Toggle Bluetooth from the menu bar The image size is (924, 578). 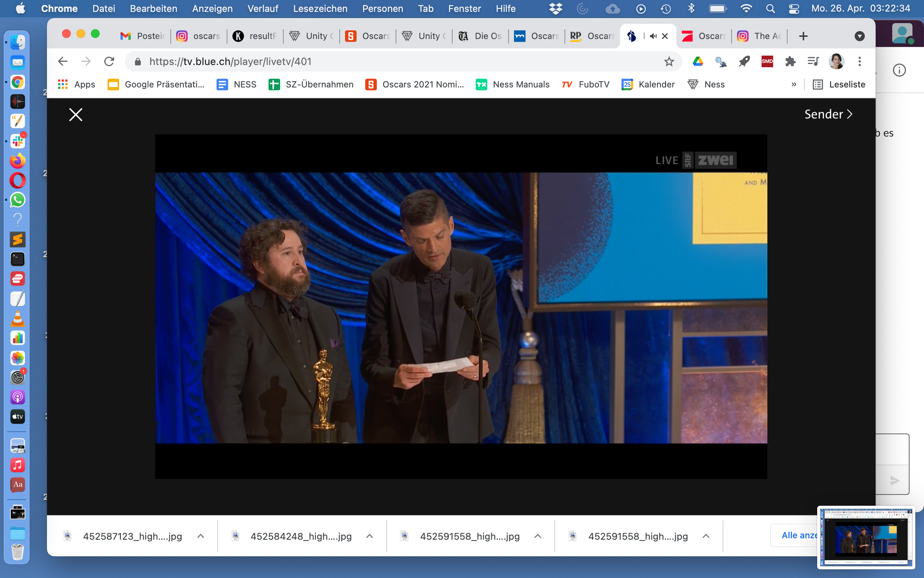click(691, 9)
